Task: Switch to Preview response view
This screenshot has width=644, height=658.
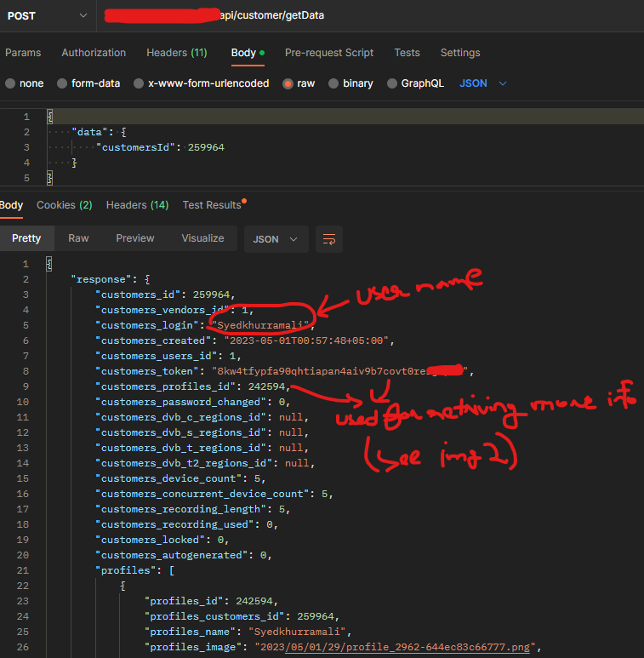Action: (x=135, y=238)
